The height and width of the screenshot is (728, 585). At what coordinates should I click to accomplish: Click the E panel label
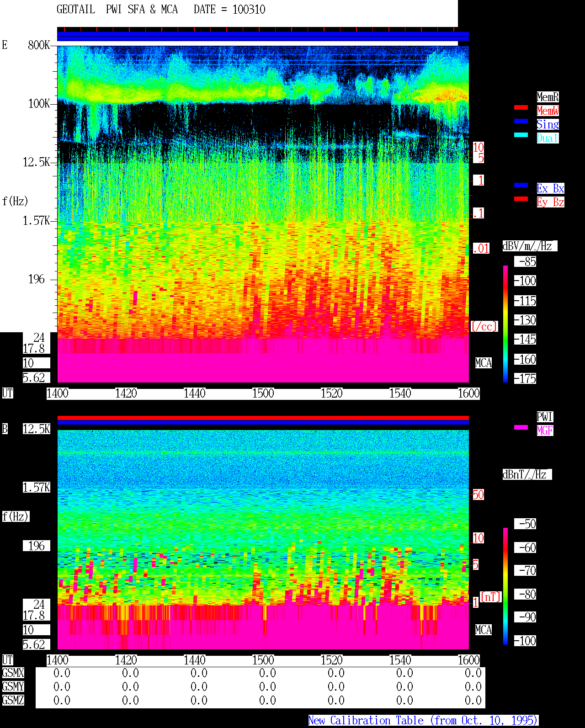(x=5, y=45)
